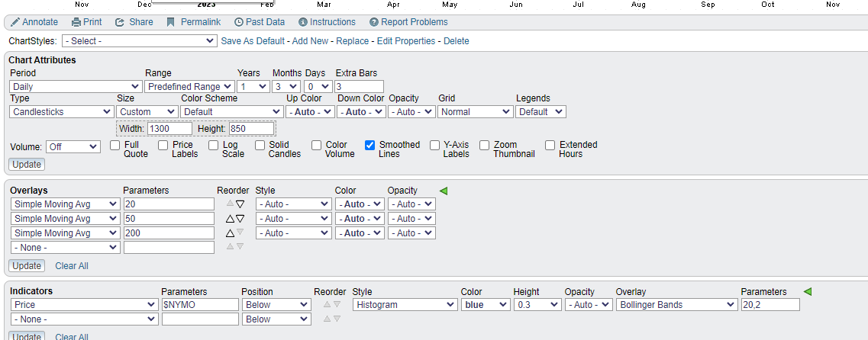Uncheck the Smoothed Lines checkbox
This screenshot has height=340, width=868.
(x=369, y=146)
